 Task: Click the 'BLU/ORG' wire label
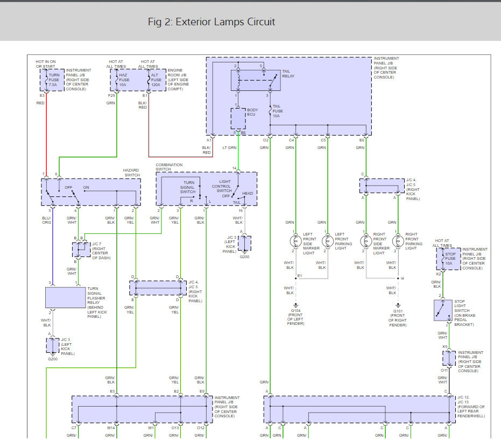click(x=47, y=220)
